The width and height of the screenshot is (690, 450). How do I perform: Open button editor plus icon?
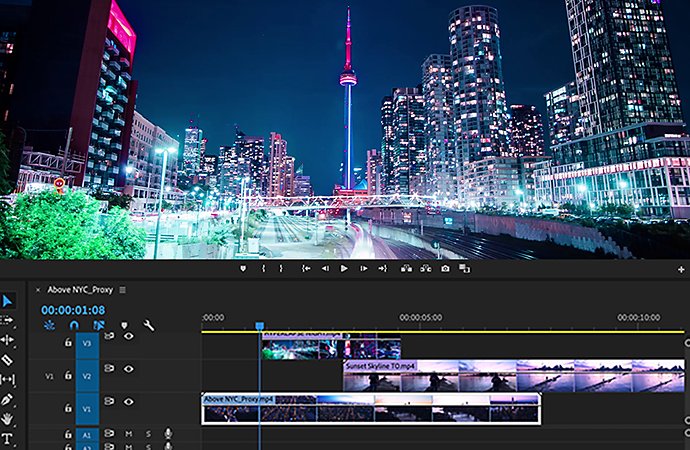[x=681, y=269]
